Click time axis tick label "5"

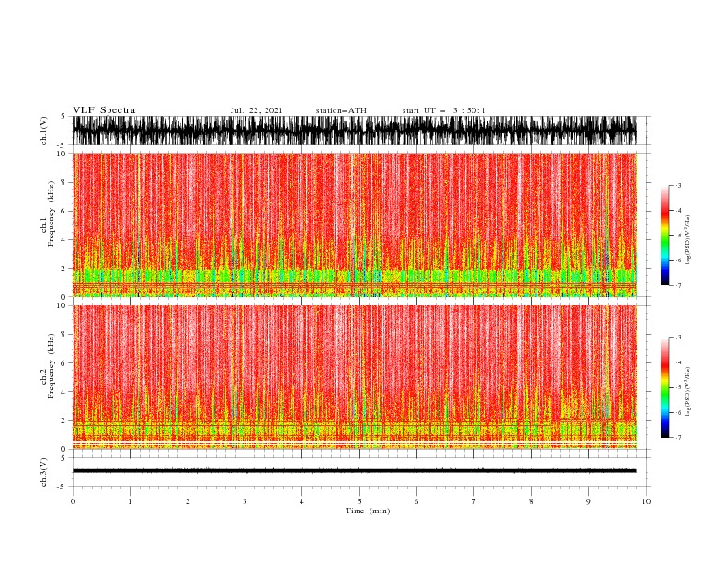point(359,501)
